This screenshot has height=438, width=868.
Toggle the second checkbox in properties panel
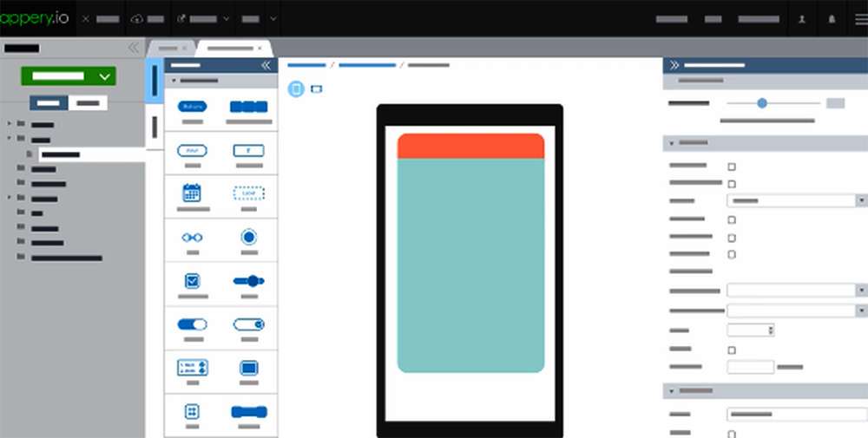[732, 184]
